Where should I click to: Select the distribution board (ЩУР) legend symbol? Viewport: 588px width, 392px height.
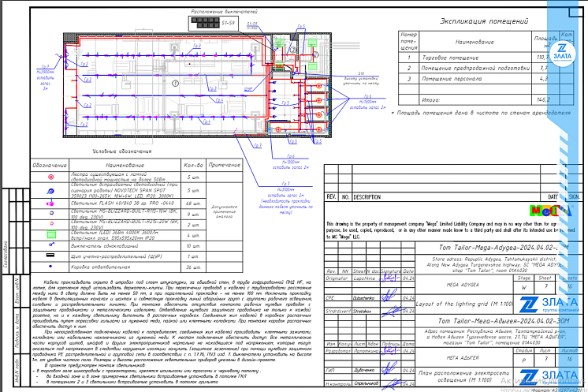51,256
